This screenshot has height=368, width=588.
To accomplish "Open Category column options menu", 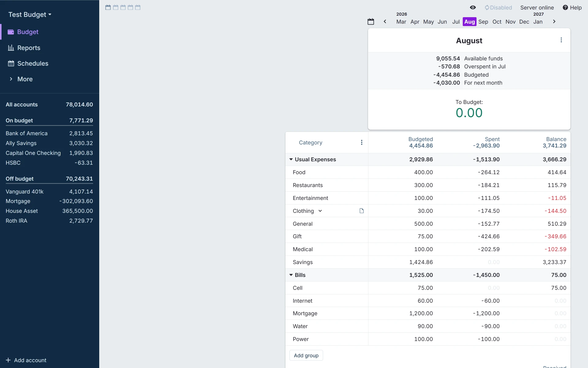I will coord(362,142).
